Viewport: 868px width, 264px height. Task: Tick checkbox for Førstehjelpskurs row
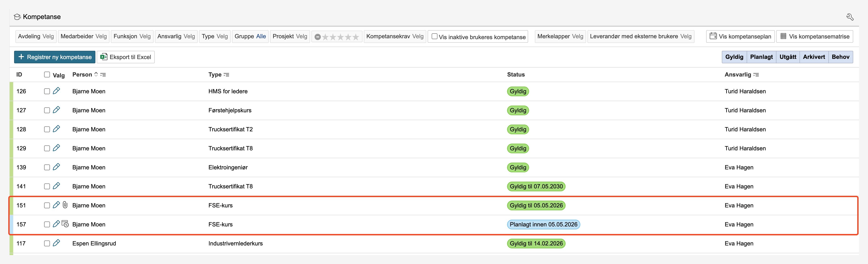(x=47, y=111)
